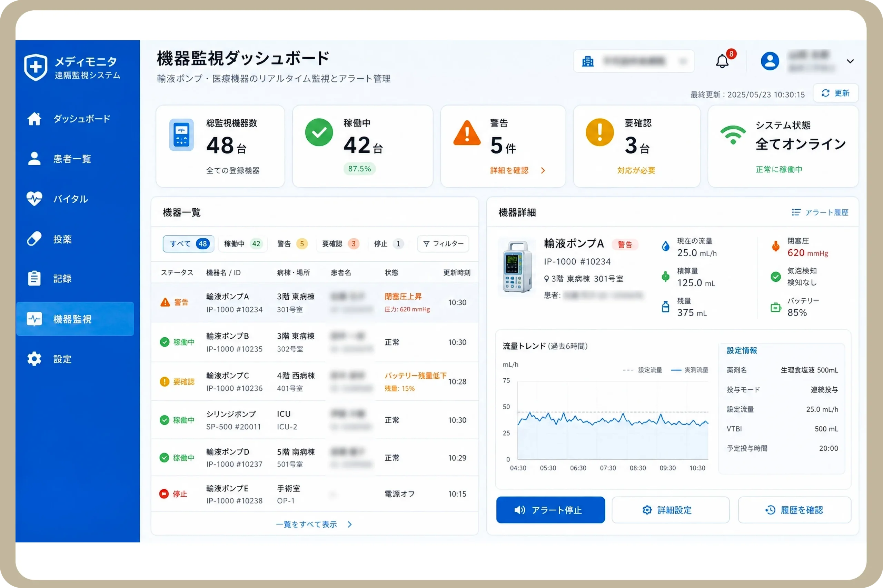
Task: Click the 要確認 status icon in 輸液ポンプC row
Action: [164, 382]
